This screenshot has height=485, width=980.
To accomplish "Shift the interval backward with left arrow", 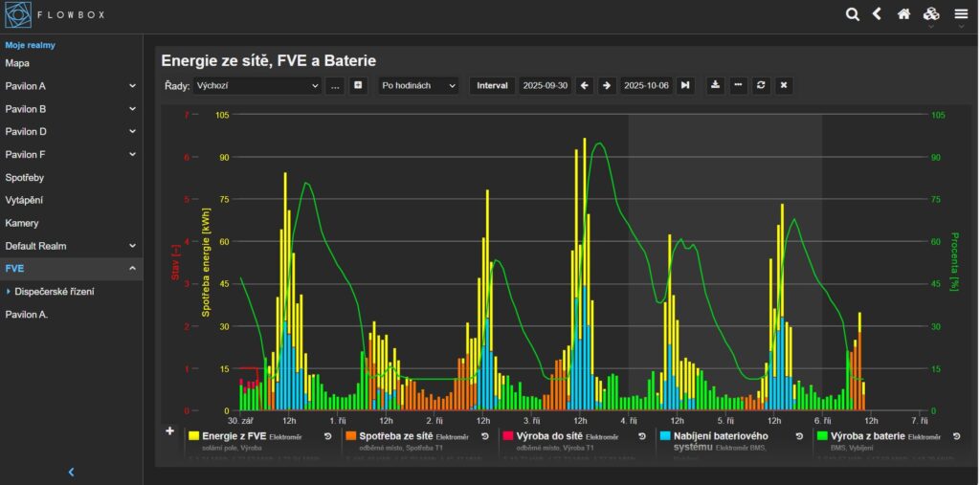I will tap(585, 85).
